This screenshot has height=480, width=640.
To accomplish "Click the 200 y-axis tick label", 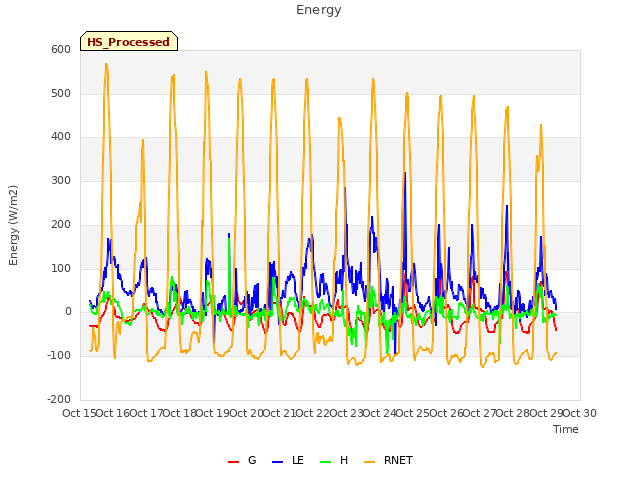I will 61,224.
